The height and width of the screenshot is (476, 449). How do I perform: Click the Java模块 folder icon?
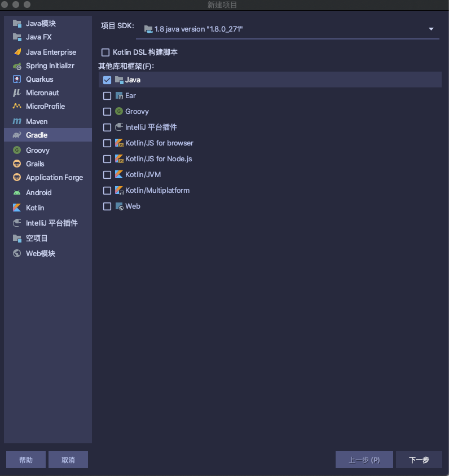click(x=17, y=23)
